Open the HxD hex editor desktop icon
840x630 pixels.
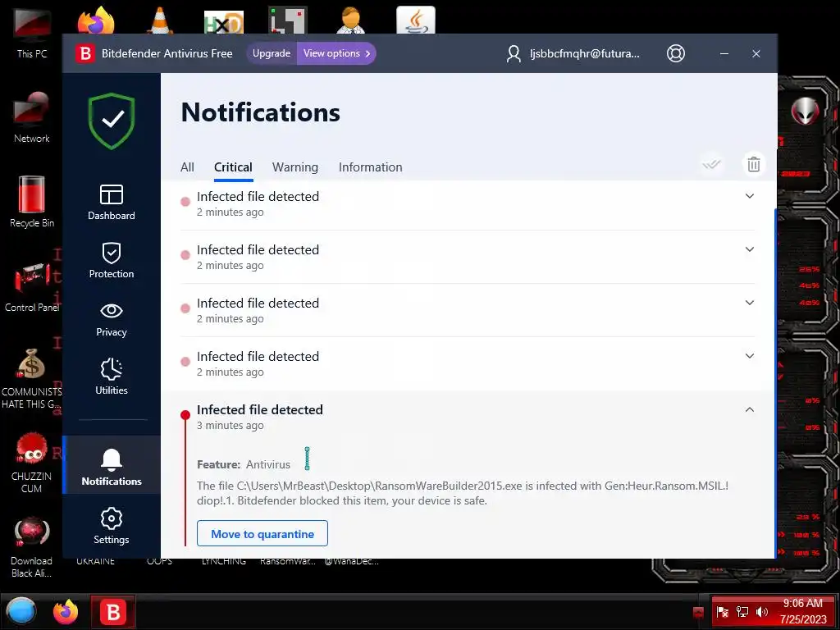point(224,21)
